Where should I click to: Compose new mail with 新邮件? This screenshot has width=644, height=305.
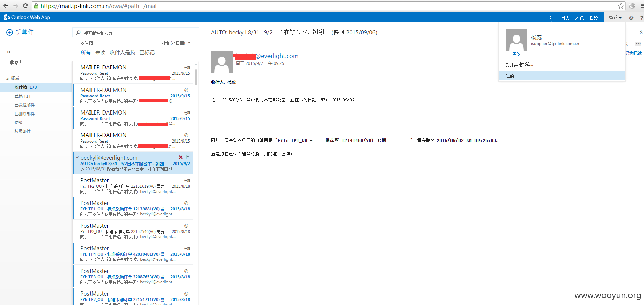point(20,32)
